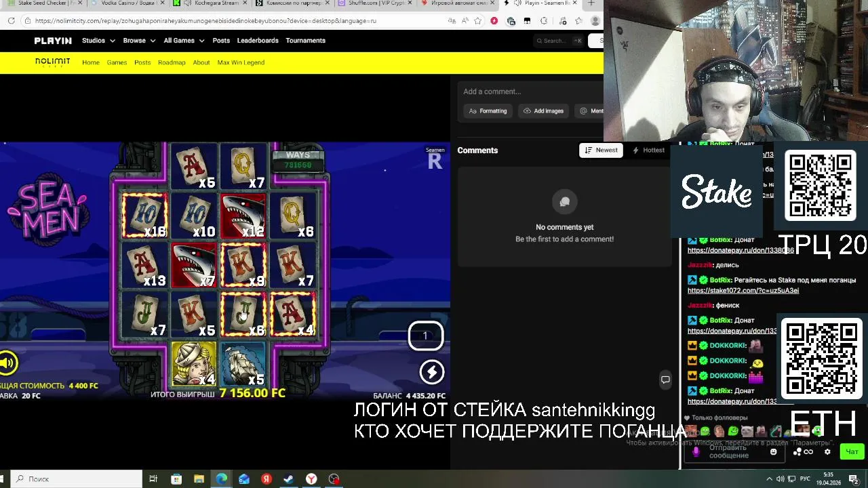Click the WAYS counter display
Image resolution: width=868 pixels, height=488 pixels.
coord(298,160)
